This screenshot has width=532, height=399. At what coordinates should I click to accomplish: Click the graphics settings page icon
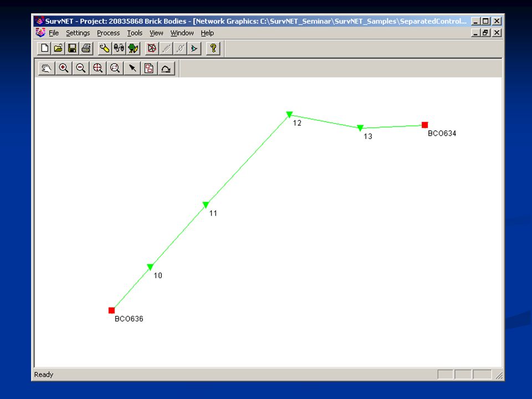(149, 68)
